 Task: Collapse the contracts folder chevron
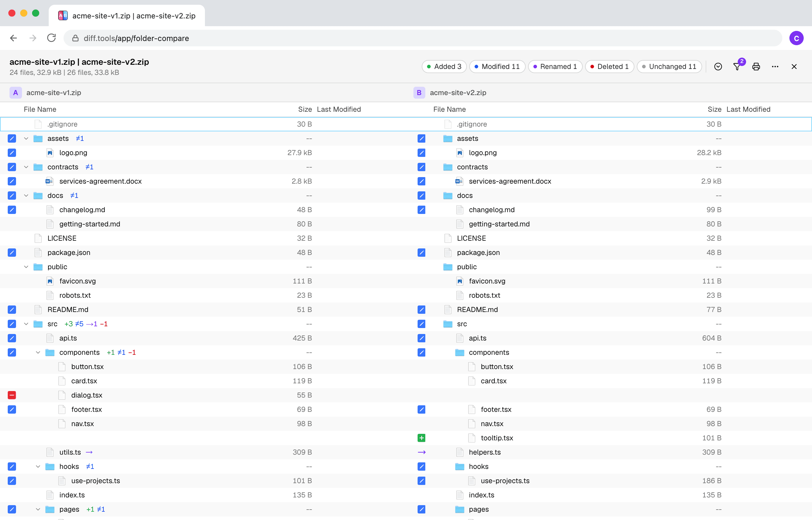click(x=26, y=167)
